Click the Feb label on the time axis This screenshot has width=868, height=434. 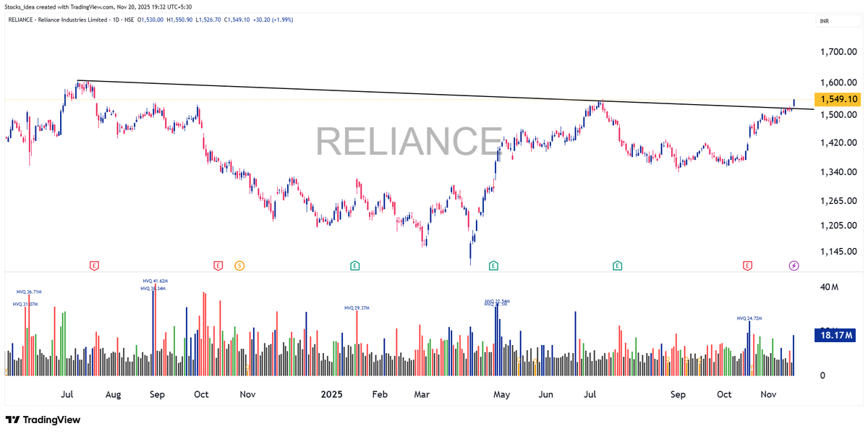point(379,394)
